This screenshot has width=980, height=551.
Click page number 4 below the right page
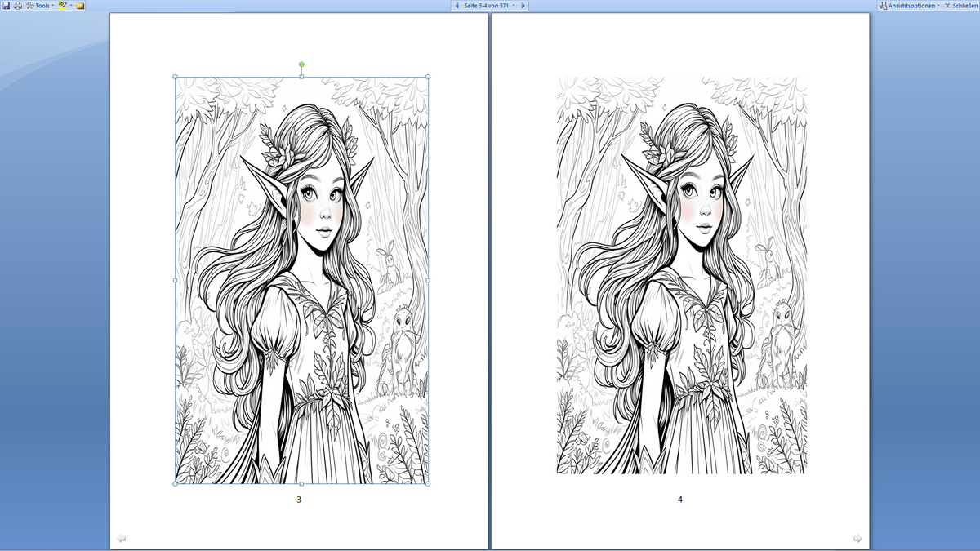click(680, 500)
